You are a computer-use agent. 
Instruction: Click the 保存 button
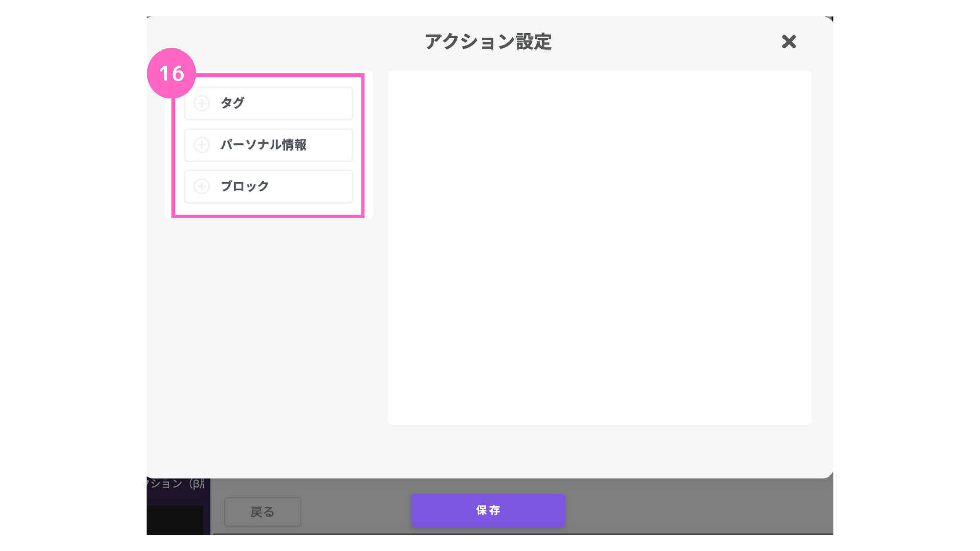click(x=488, y=510)
